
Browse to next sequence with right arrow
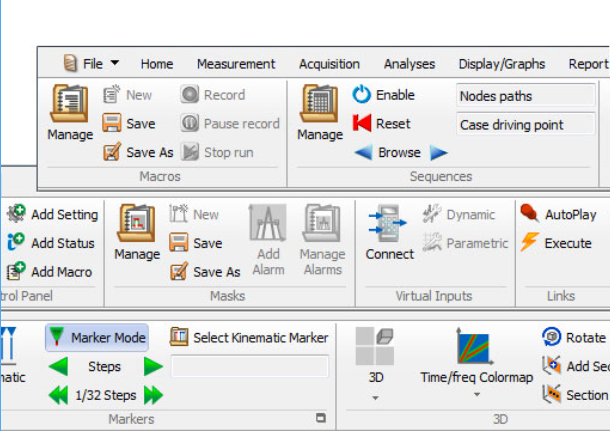tap(438, 152)
